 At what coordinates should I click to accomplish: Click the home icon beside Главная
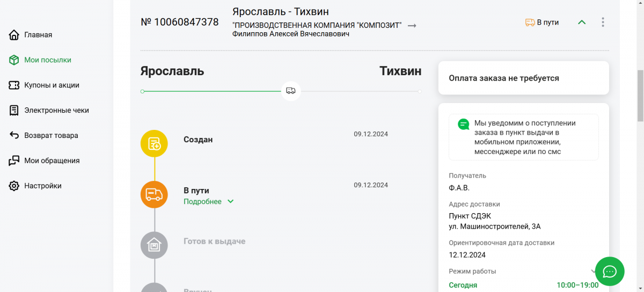click(14, 35)
